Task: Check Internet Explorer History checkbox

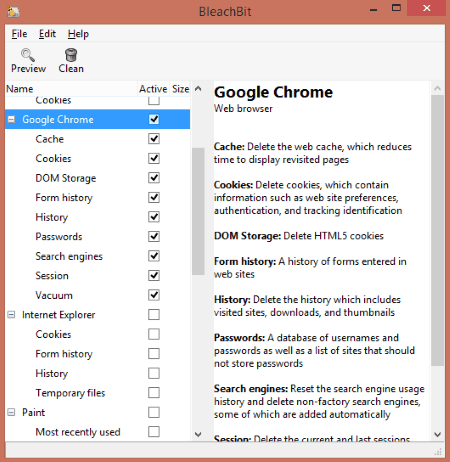Action: (154, 373)
